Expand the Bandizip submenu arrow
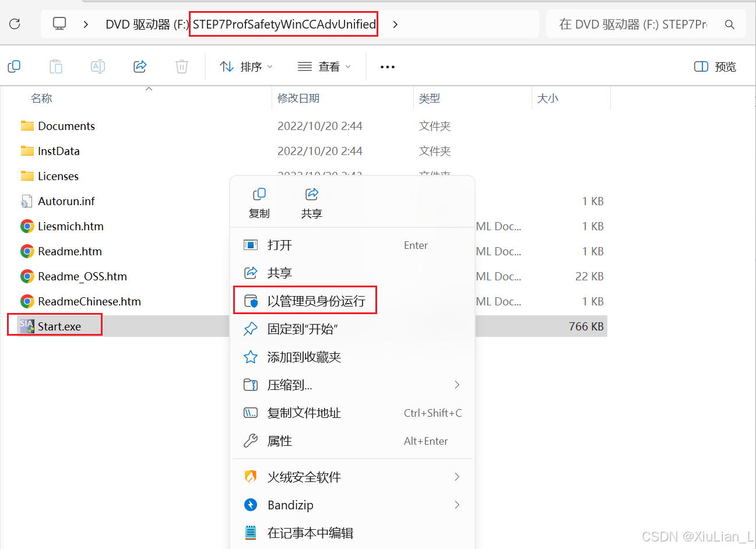 pyautogui.click(x=457, y=505)
